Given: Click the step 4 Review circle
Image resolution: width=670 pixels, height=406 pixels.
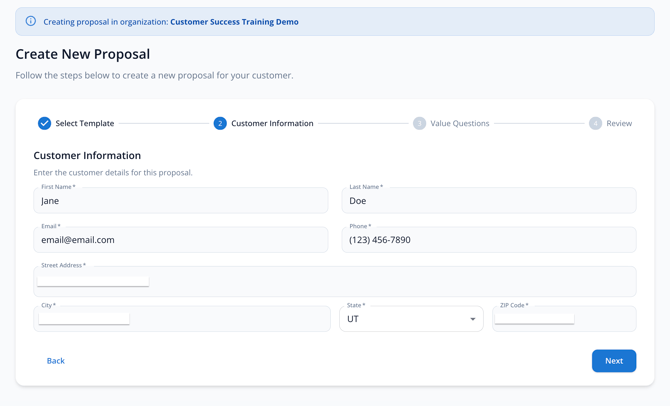Looking at the screenshot, I should 595,123.
